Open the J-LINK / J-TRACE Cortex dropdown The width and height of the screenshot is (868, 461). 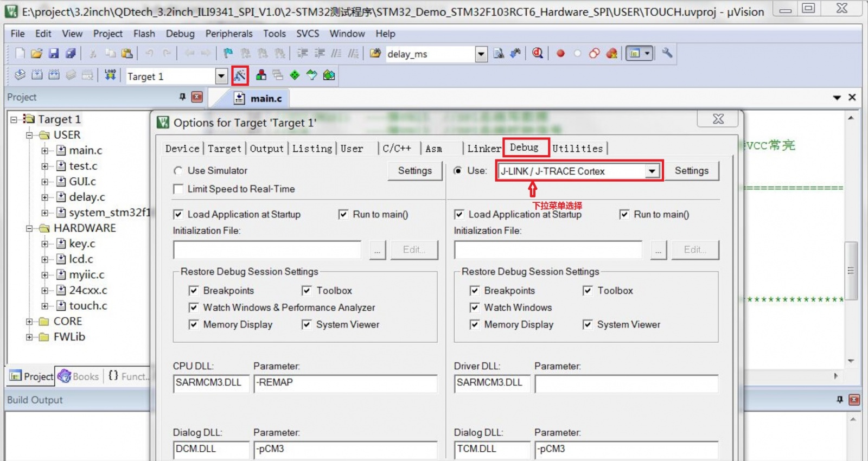click(652, 171)
